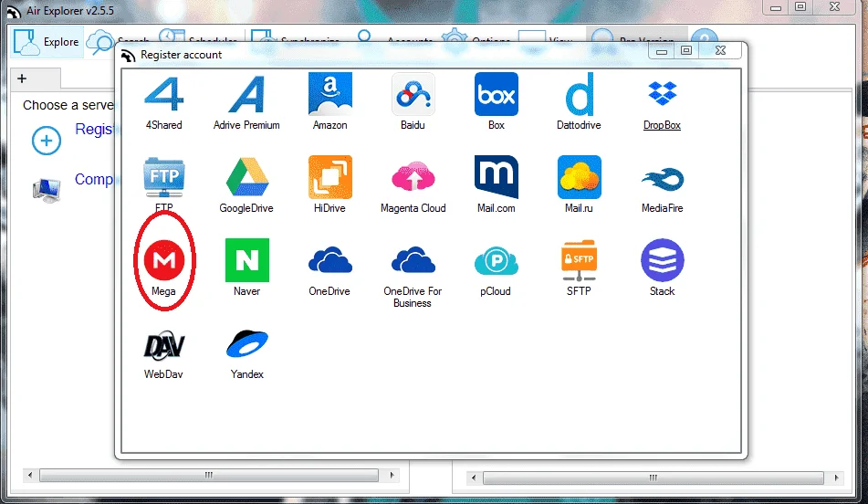Click right pane scrollbar right arrow
The image size is (868, 504).
[836, 478]
